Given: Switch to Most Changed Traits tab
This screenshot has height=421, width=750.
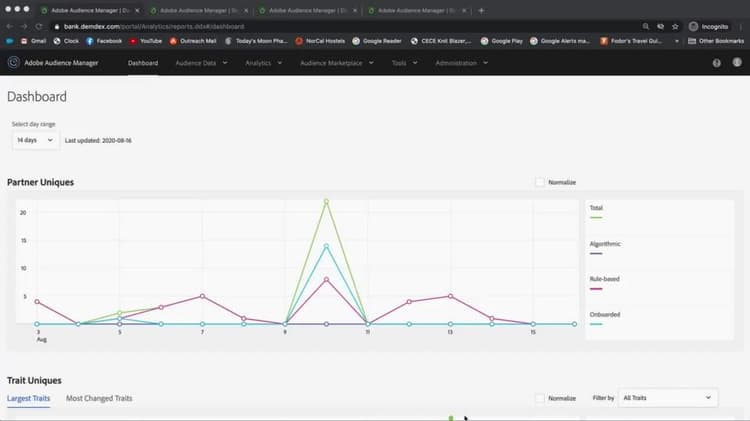Looking at the screenshot, I should click(99, 398).
